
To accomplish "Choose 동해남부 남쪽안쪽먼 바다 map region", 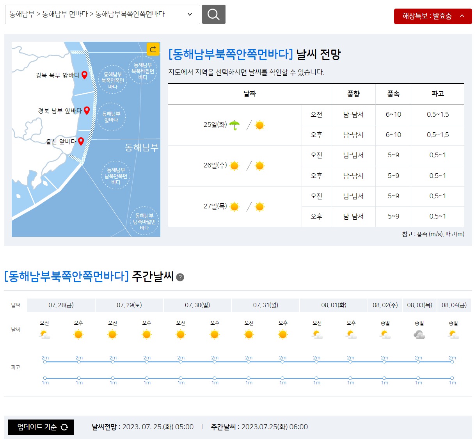I will click(x=116, y=176).
